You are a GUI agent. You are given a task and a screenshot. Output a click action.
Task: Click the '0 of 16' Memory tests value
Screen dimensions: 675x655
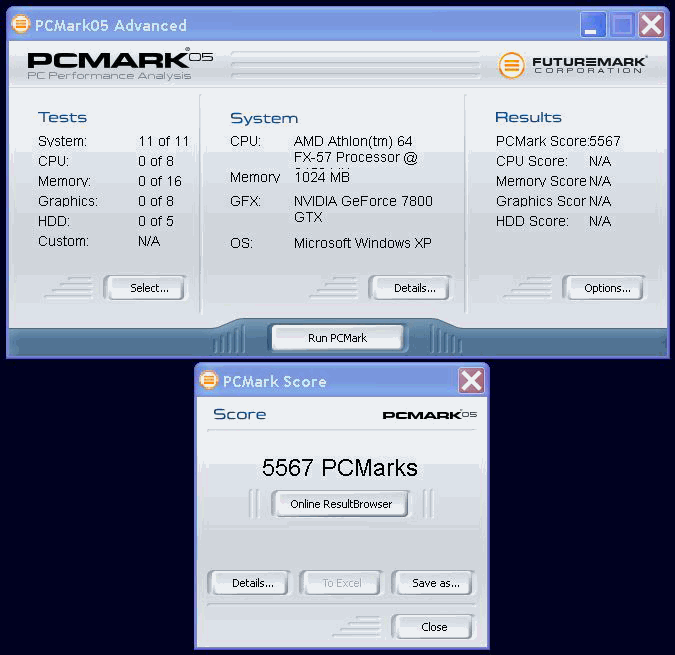pos(160,181)
